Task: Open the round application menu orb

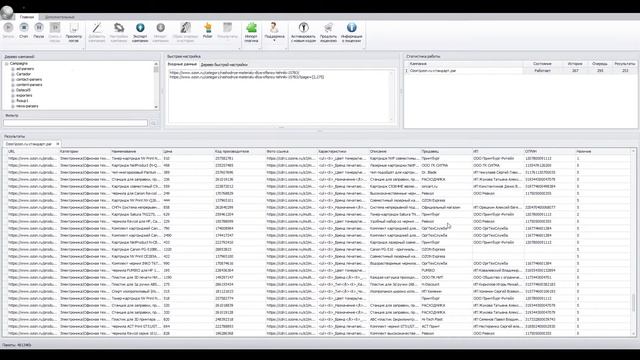Action: [7, 13]
